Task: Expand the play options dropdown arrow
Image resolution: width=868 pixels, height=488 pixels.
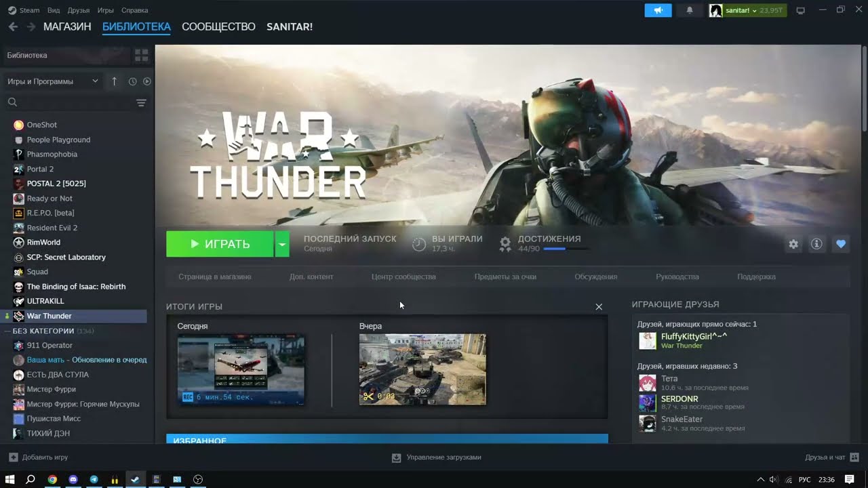Action: coord(282,244)
